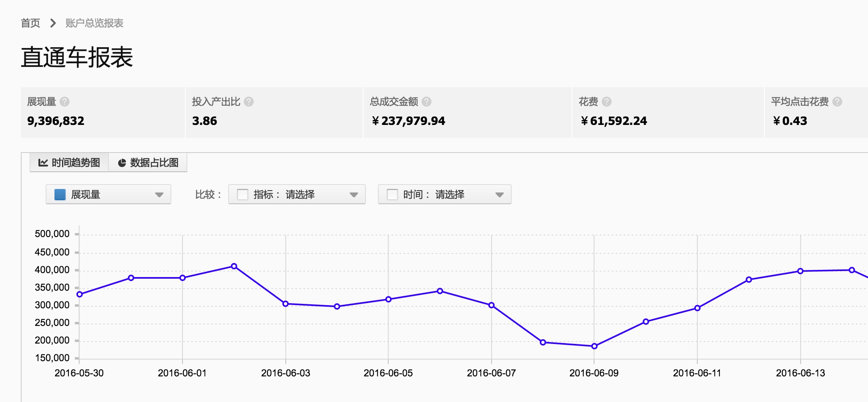Enable the 指标 comparison checkbox
Viewport: 868px width, 402px height.
243,195
